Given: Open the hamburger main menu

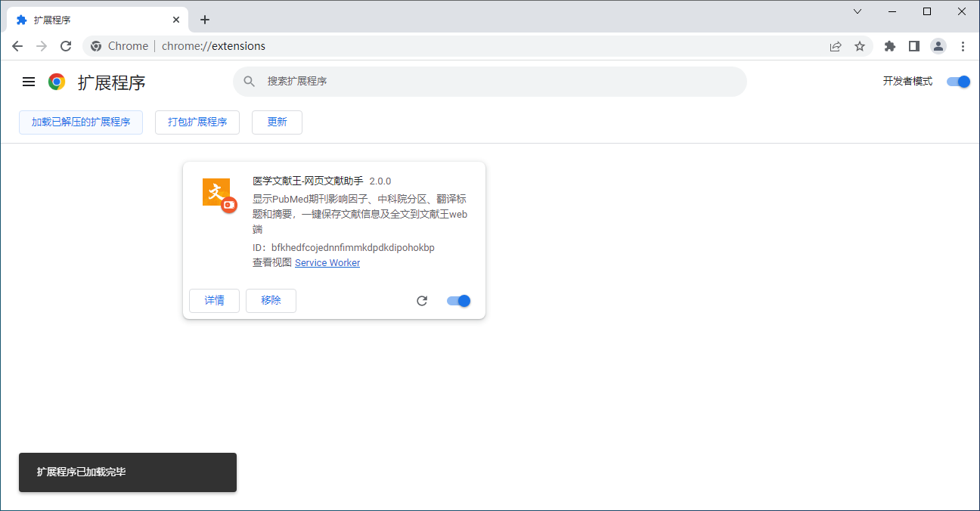Looking at the screenshot, I should pyautogui.click(x=29, y=82).
